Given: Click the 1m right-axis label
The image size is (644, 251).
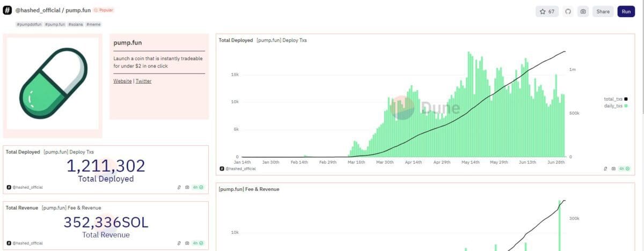Looking at the screenshot, I should tap(573, 70).
